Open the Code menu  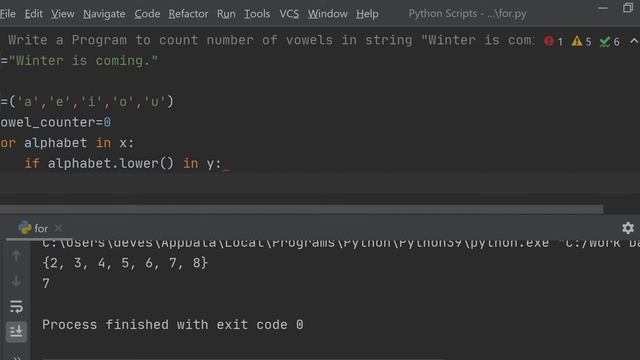click(x=147, y=14)
